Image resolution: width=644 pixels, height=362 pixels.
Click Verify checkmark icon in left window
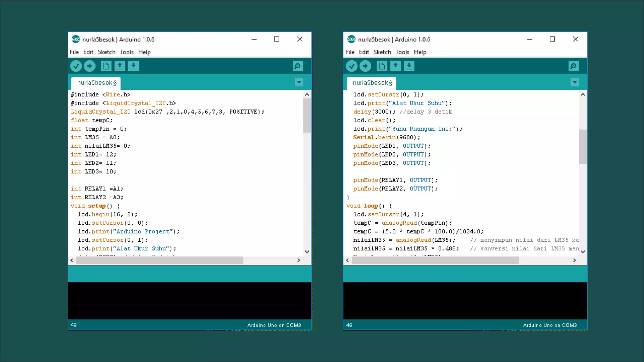coord(76,66)
